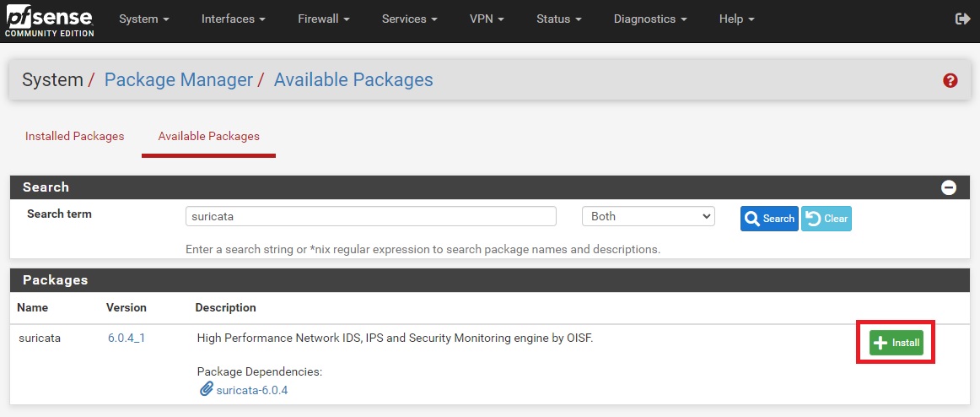
Task: Click Package Manager in the breadcrumb
Action: [x=179, y=80]
